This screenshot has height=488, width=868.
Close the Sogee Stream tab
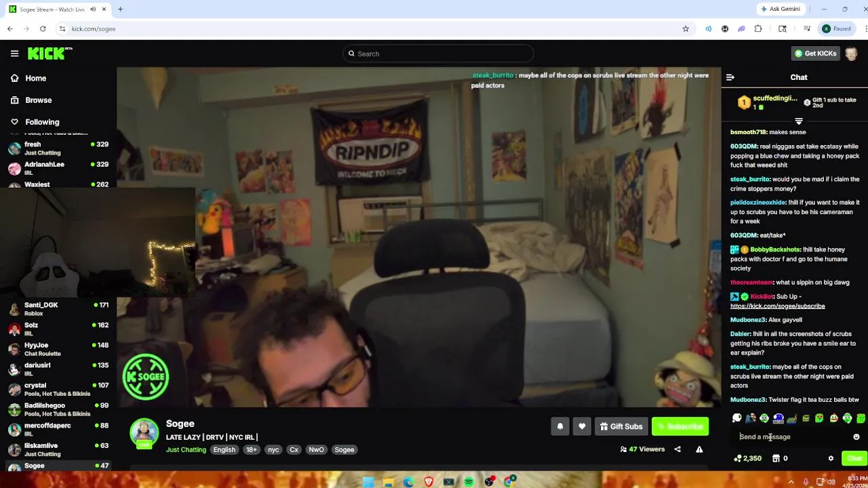tap(104, 9)
